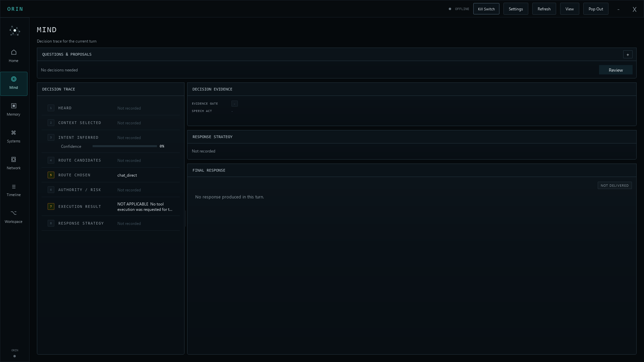This screenshot has height=362, width=644.
Task: Click the Confidence progress bar
Action: coord(124,146)
